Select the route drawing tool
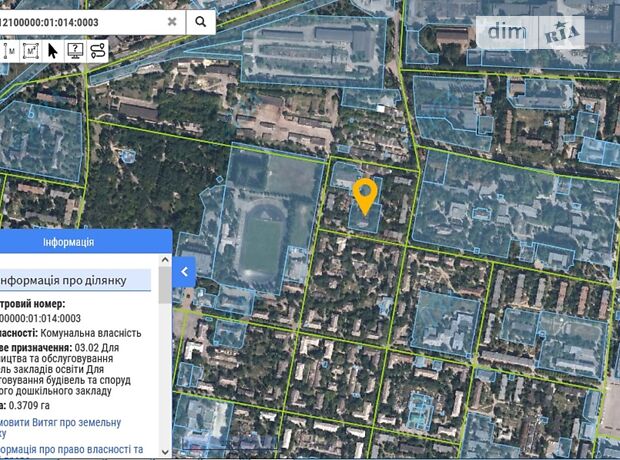The height and width of the screenshot is (460, 620). click(x=98, y=51)
